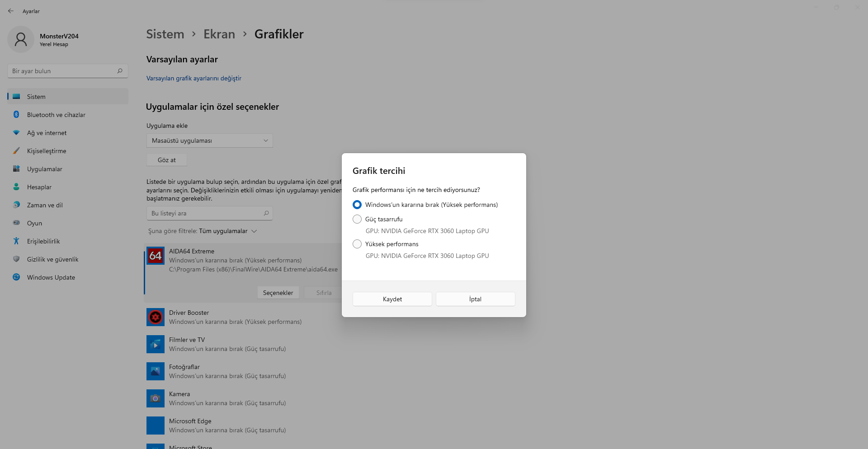868x449 pixels.
Task: Click the Fotoğraflar app icon
Action: (156, 371)
